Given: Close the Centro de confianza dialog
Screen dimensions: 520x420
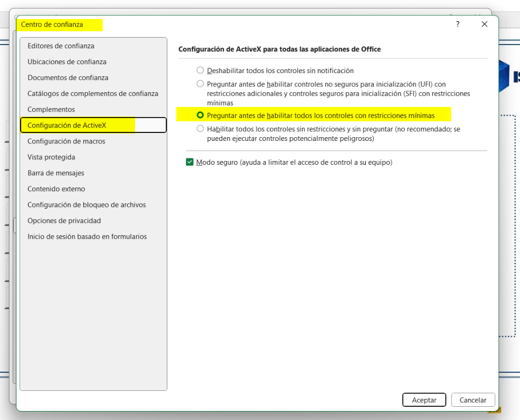Looking at the screenshot, I should coord(485,24).
